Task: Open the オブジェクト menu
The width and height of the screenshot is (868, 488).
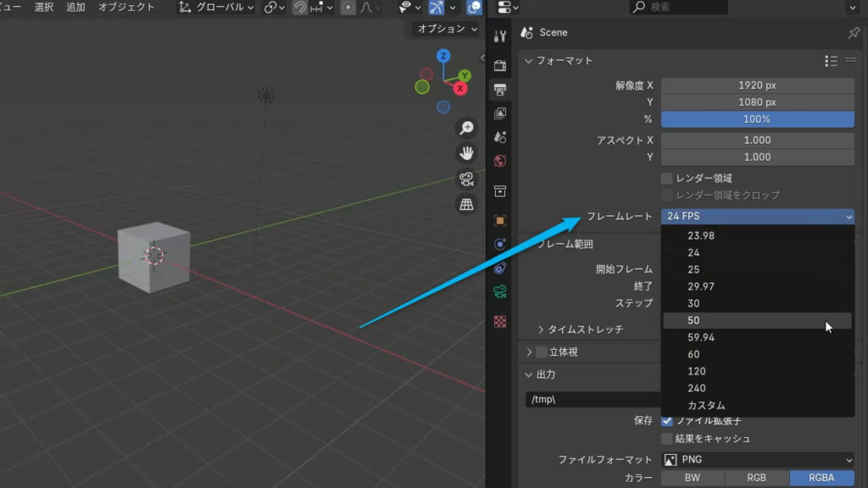Action: (126, 7)
